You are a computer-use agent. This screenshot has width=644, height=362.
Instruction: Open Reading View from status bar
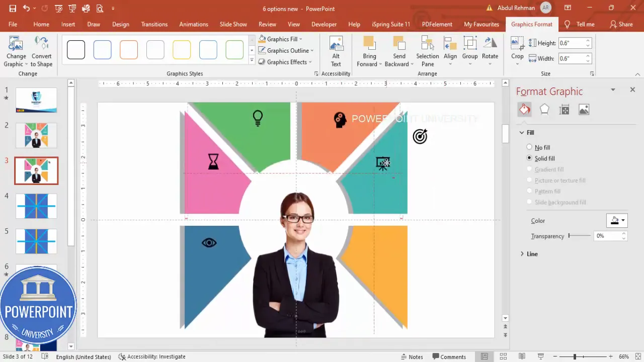pyautogui.click(x=522, y=356)
